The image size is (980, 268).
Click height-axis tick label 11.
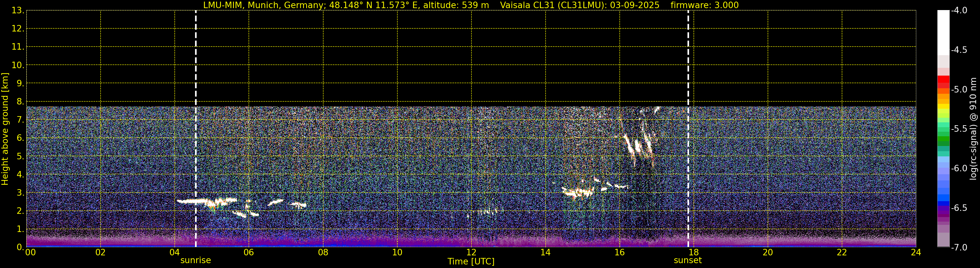click(x=18, y=47)
